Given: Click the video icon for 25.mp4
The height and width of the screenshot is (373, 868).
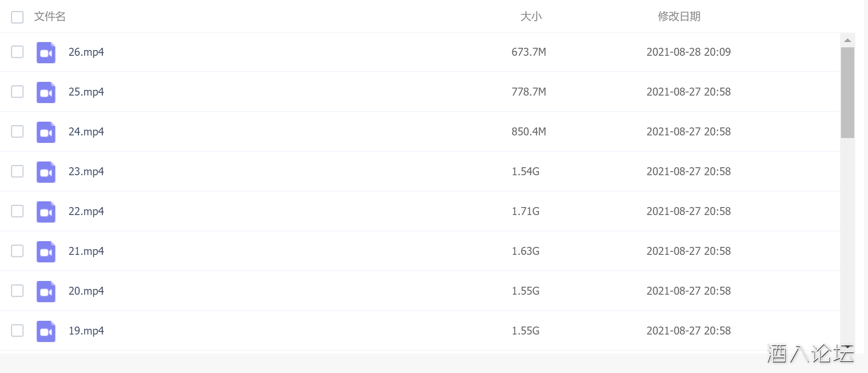Looking at the screenshot, I should coord(46,92).
